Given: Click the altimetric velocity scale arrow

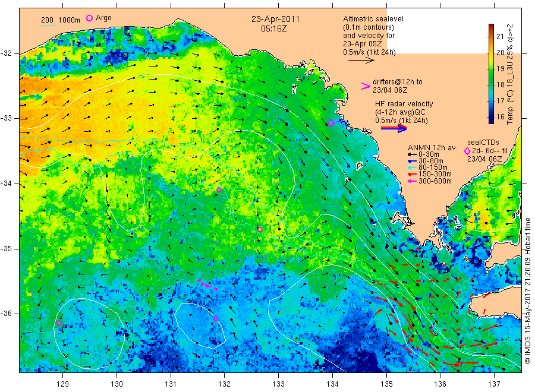Looking at the screenshot, I should (x=361, y=61).
